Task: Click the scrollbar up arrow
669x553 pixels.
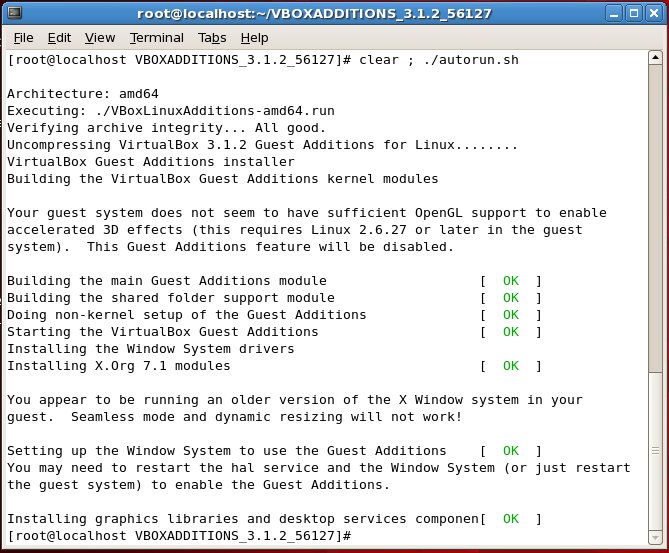Action: click(655, 58)
